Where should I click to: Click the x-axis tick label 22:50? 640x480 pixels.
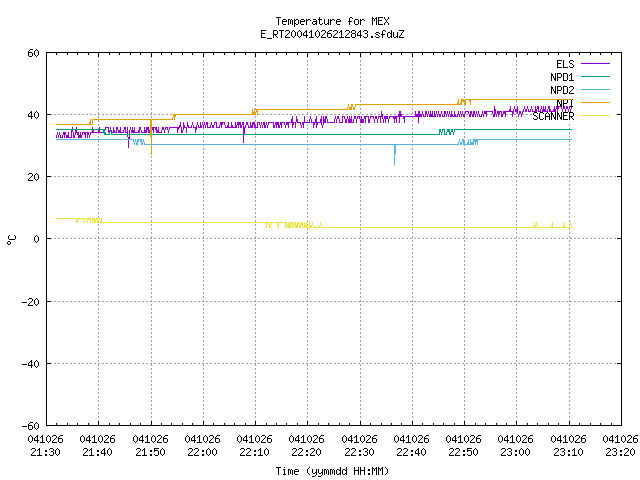[463, 452]
